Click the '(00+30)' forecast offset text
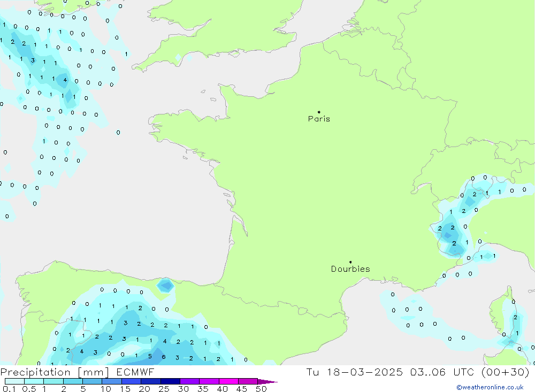535x392 pixels. tap(506, 372)
